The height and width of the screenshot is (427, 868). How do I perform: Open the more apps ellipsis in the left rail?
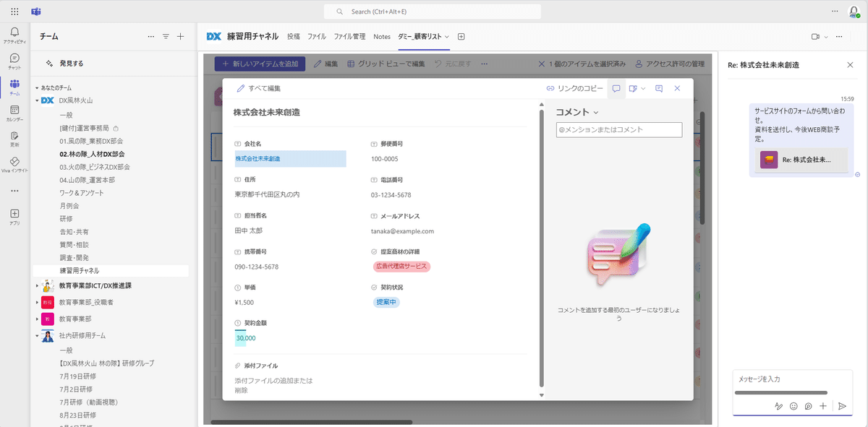(14, 191)
